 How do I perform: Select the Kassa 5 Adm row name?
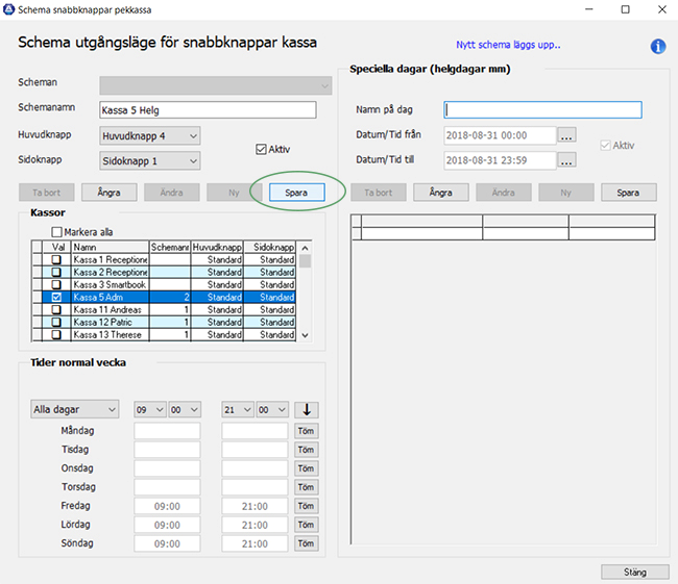pyautogui.click(x=110, y=297)
